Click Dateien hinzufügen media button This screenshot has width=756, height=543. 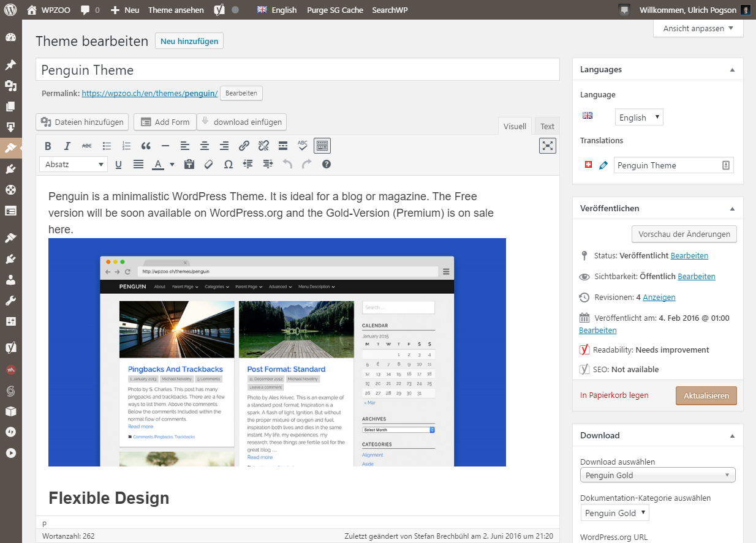click(82, 122)
